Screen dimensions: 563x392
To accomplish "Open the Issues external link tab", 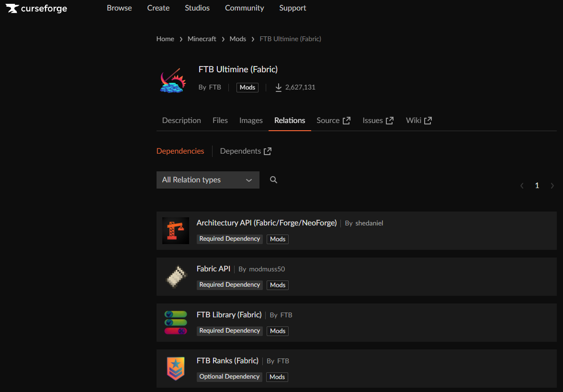I will (378, 121).
